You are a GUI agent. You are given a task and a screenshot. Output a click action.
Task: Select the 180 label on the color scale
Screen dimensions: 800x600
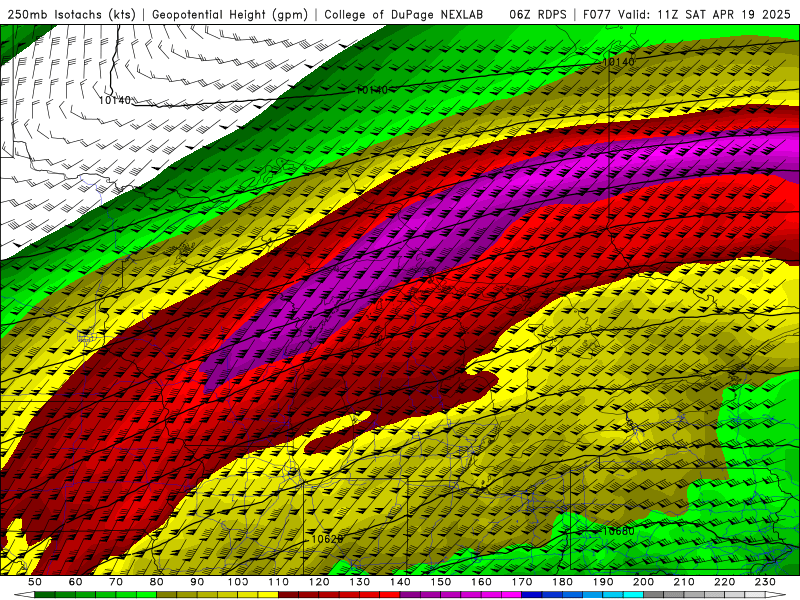point(562,582)
